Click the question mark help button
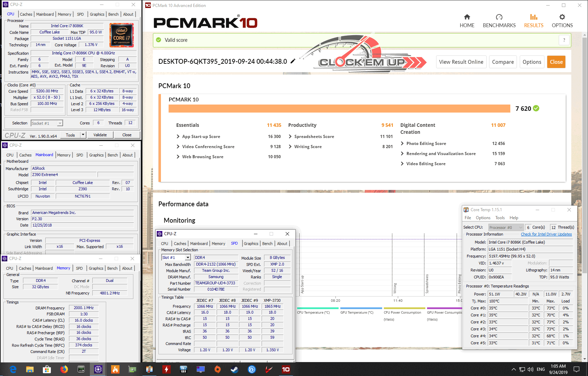This screenshot has width=588, height=376. pyautogui.click(x=564, y=40)
